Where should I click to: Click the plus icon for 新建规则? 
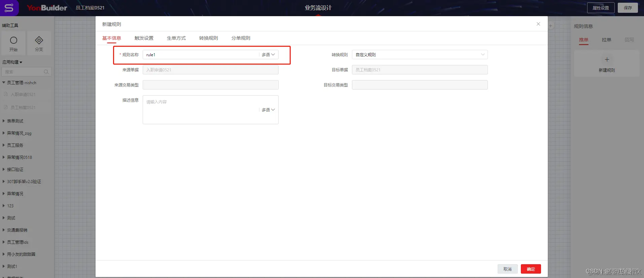click(607, 60)
